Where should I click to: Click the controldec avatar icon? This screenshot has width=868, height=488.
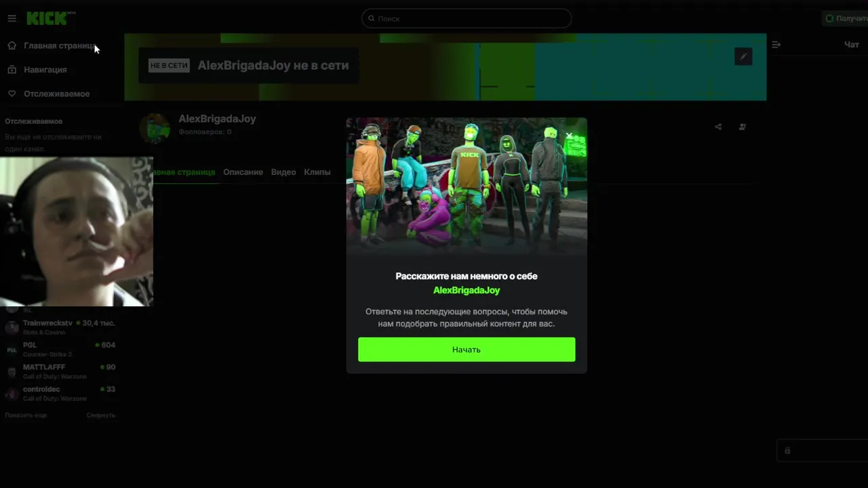click(x=12, y=394)
